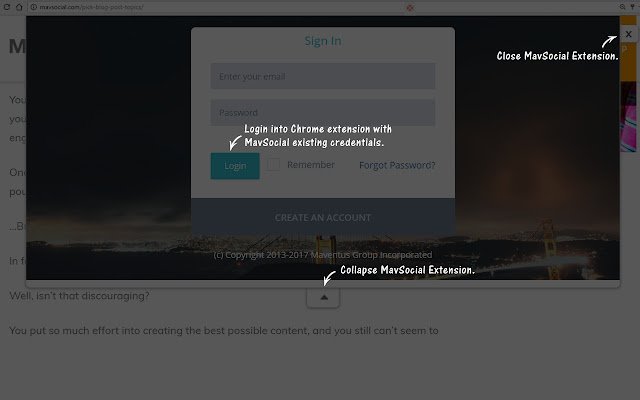Focus the 'Enter your email' field
Viewport: 640px width, 400px height.
point(323,76)
